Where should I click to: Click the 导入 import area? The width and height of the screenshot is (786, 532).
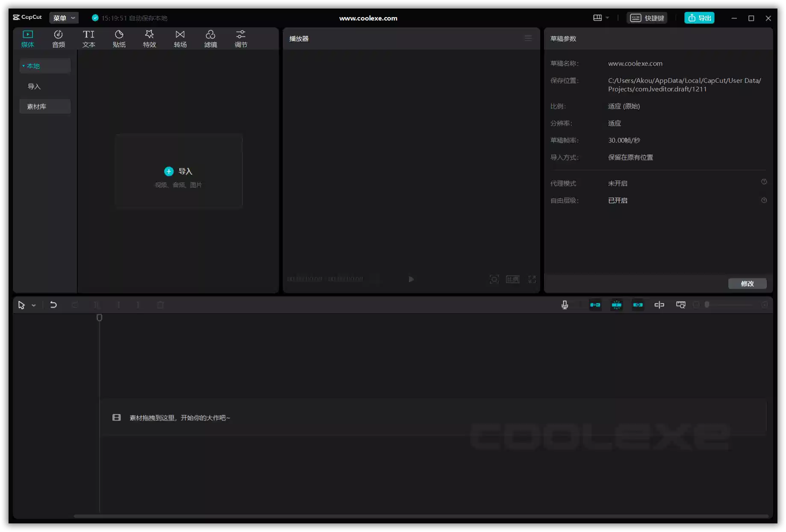(178, 171)
